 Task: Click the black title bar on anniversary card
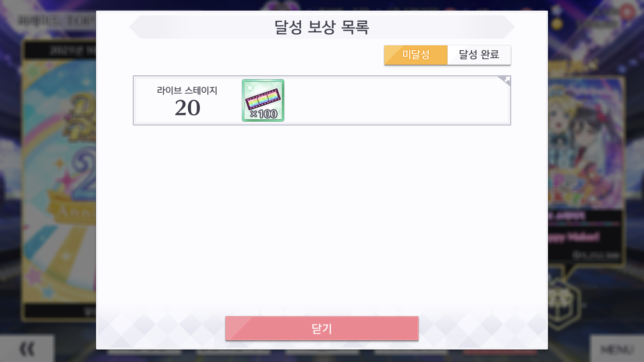pyautogui.click(x=60, y=49)
